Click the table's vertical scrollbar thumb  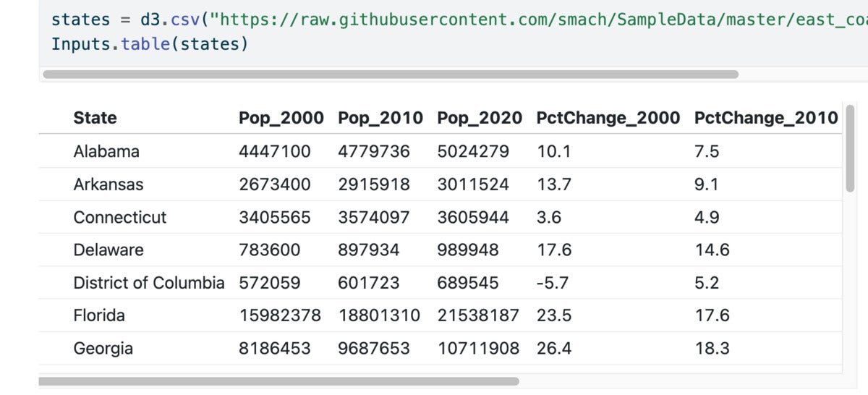point(850,148)
